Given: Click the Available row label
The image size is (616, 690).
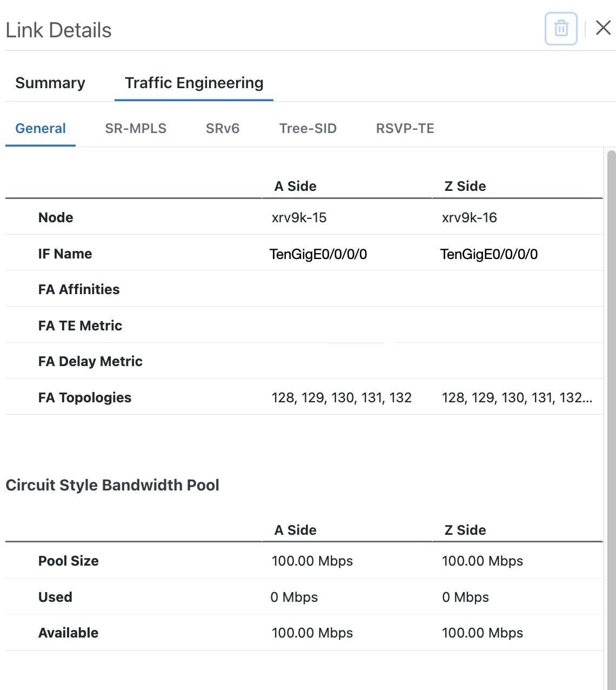Looking at the screenshot, I should pos(69,633).
